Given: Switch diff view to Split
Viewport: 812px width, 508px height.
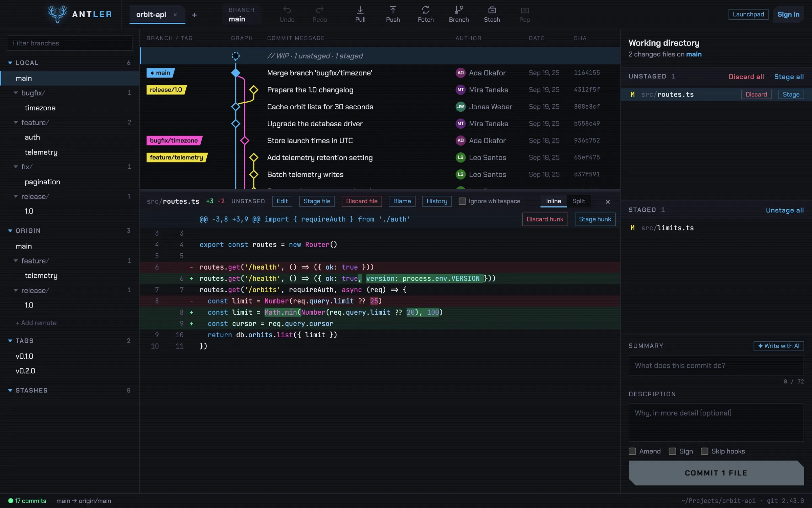Looking at the screenshot, I should point(579,201).
